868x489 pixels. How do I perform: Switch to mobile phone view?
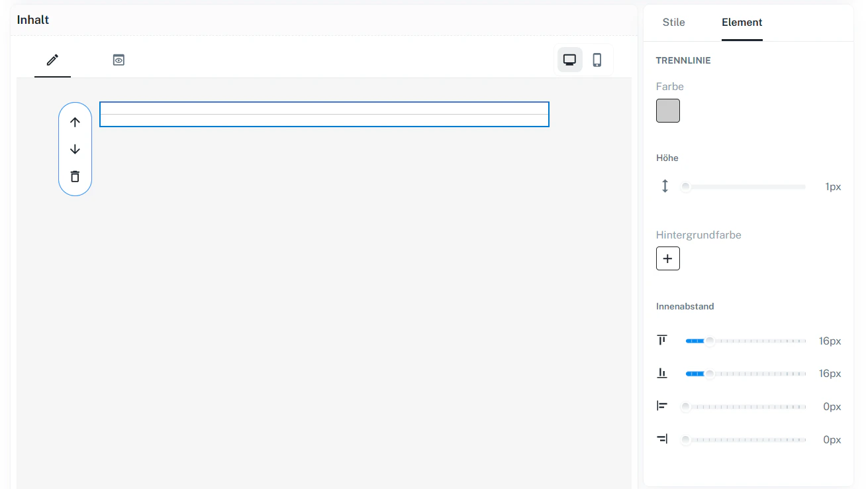pyautogui.click(x=597, y=60)
